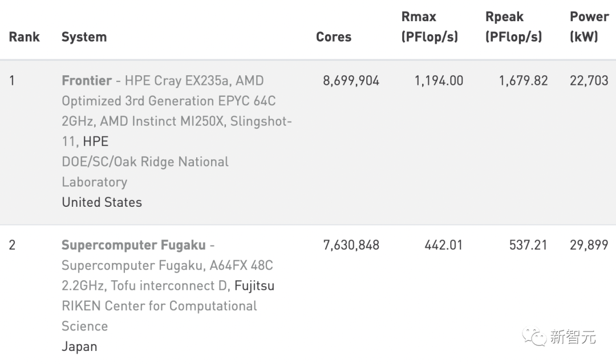
Task: Click the WeChat logo icon in watermark
Action: pos(534,337)
